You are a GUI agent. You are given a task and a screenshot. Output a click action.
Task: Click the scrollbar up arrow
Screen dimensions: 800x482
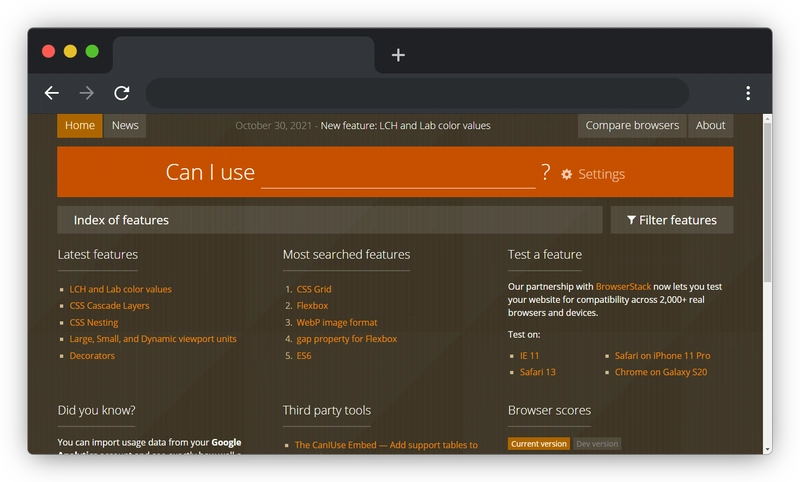click(767, 118)
